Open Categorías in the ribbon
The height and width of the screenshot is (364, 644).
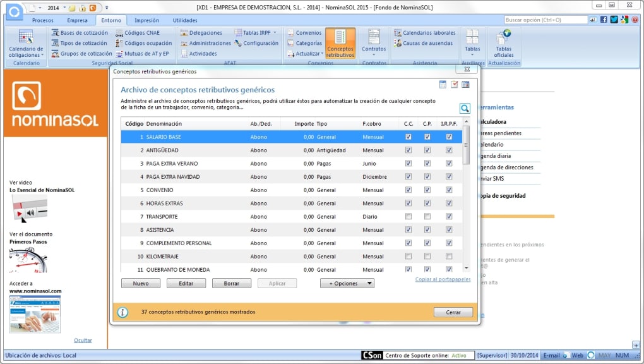click(304, 43)
